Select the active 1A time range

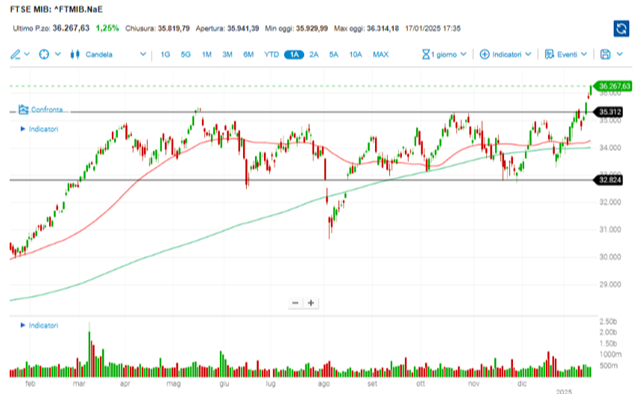[x=294, y=54]
